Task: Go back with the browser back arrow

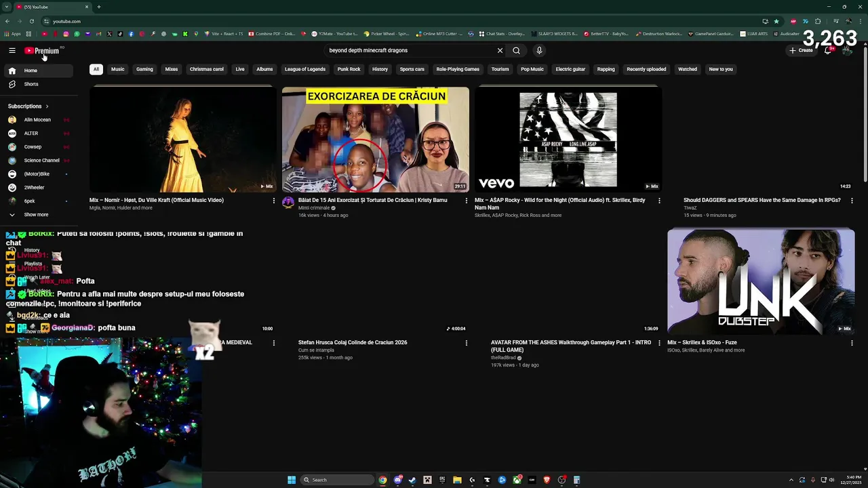Action: point(7,21)
